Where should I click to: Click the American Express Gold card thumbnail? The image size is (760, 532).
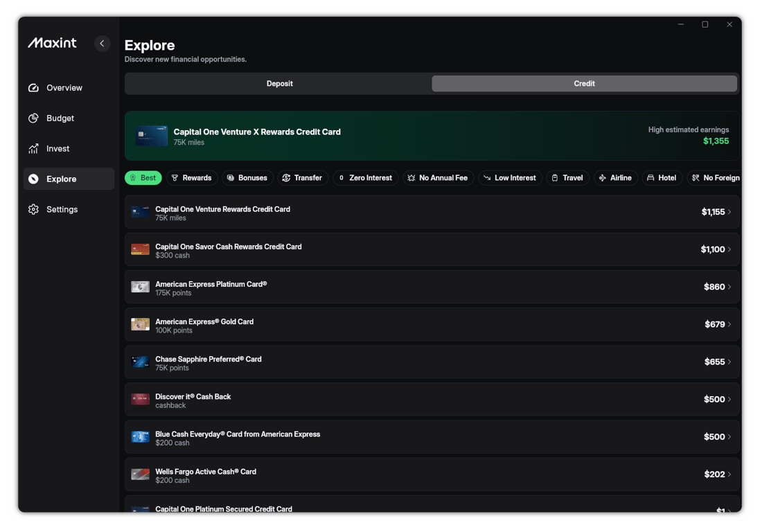coord(140,324)
